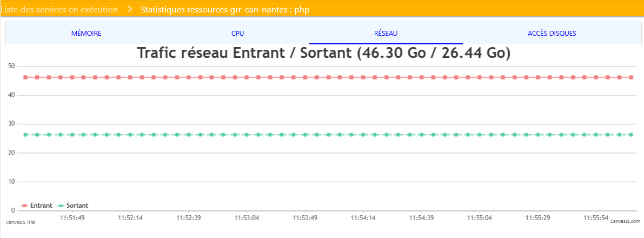
Task: Click rightmost Entrant square data point
Action: point(630,77)
